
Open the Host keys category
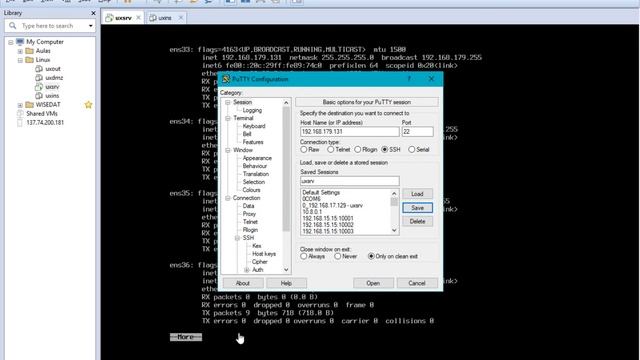click(x=264, y=254)
